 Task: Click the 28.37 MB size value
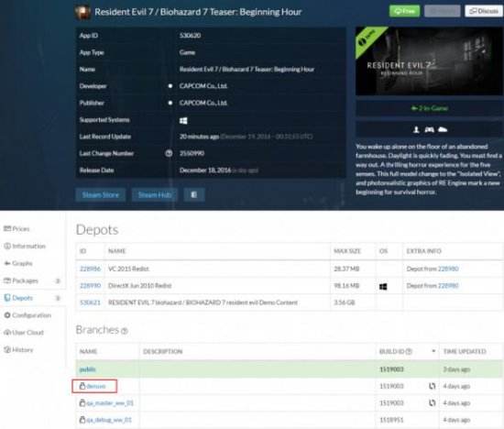(346, 269)
